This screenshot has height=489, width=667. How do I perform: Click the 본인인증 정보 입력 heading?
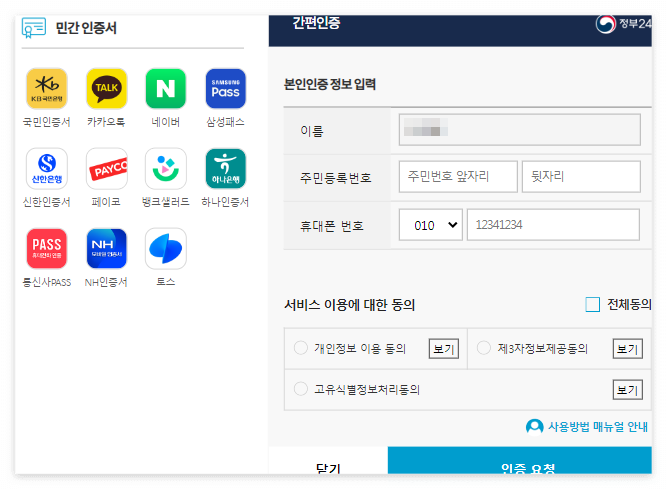click(x=330, y=84)
